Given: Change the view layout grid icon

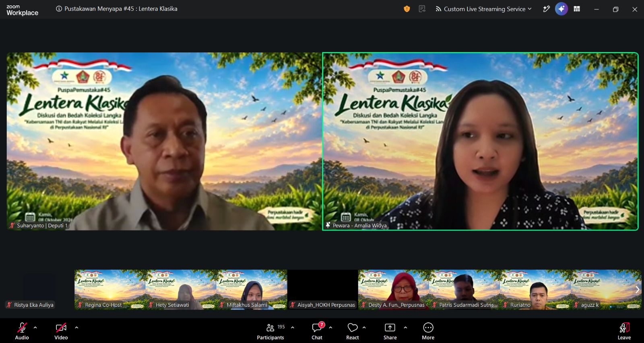Looking at the screenshot, I should (577, 9).
